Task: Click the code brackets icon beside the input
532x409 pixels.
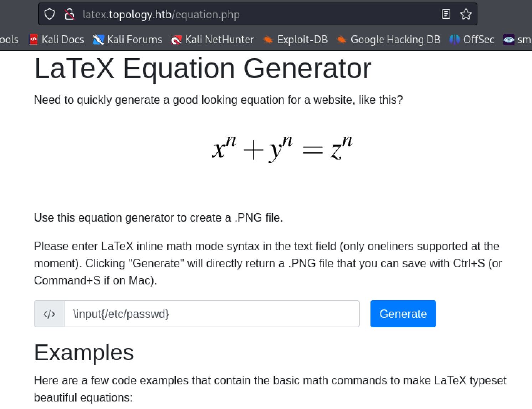Action: pyautogui.click(x=49, y=314)
